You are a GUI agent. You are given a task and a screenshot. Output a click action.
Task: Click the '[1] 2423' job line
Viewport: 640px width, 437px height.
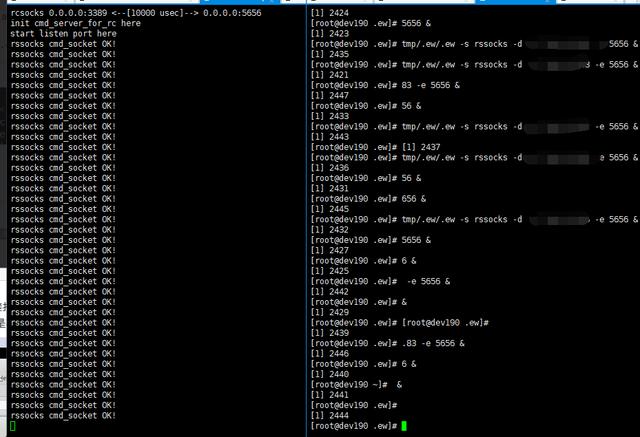pos(330,33)
